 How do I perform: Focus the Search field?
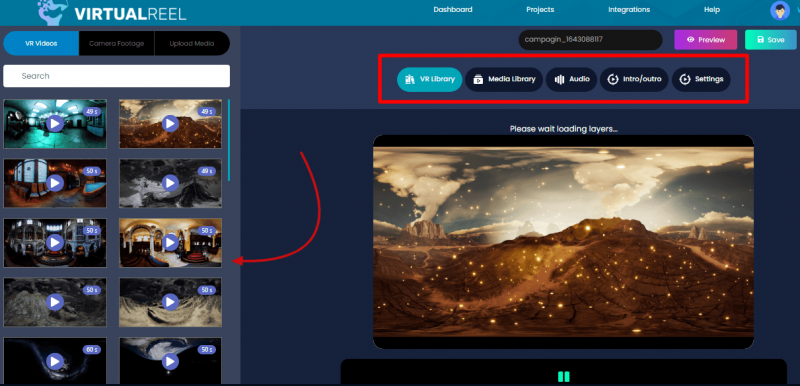pyautogui.click(x=116, y=76)
